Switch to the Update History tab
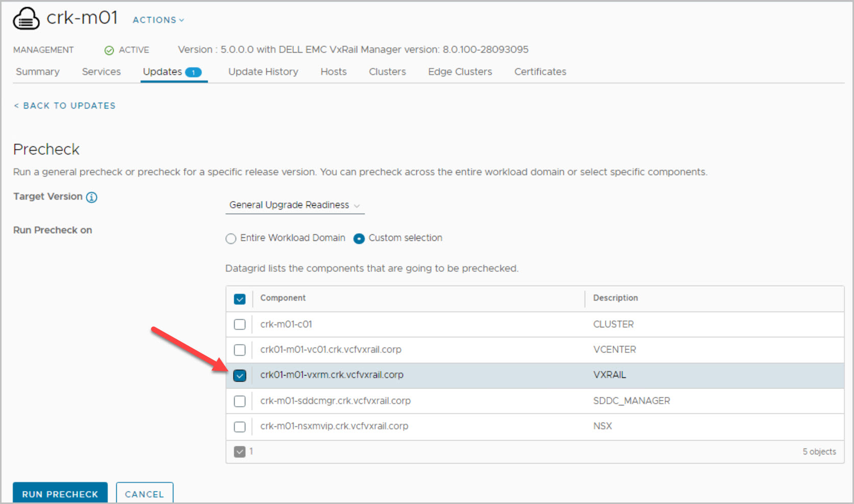This screenshot has width=854, height=504. coord(263,72)
